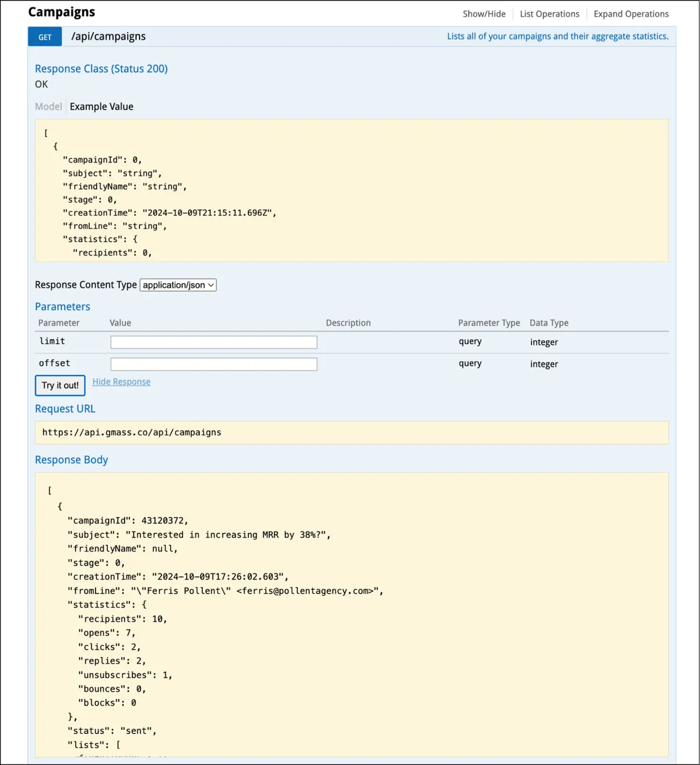Click the "opens": 7 statistic
Screen dimensions: 700x765
coord(106,633)
